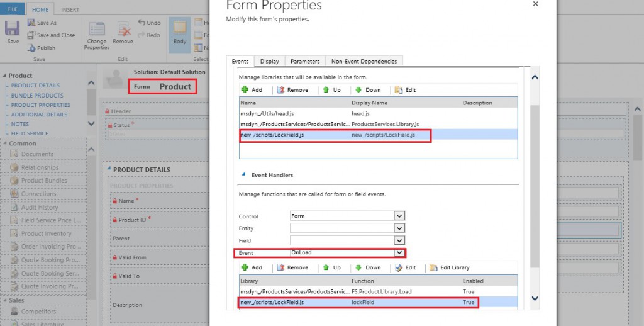Undo the last change
Viewport: 644px width, 326px height.
[150, 23]
